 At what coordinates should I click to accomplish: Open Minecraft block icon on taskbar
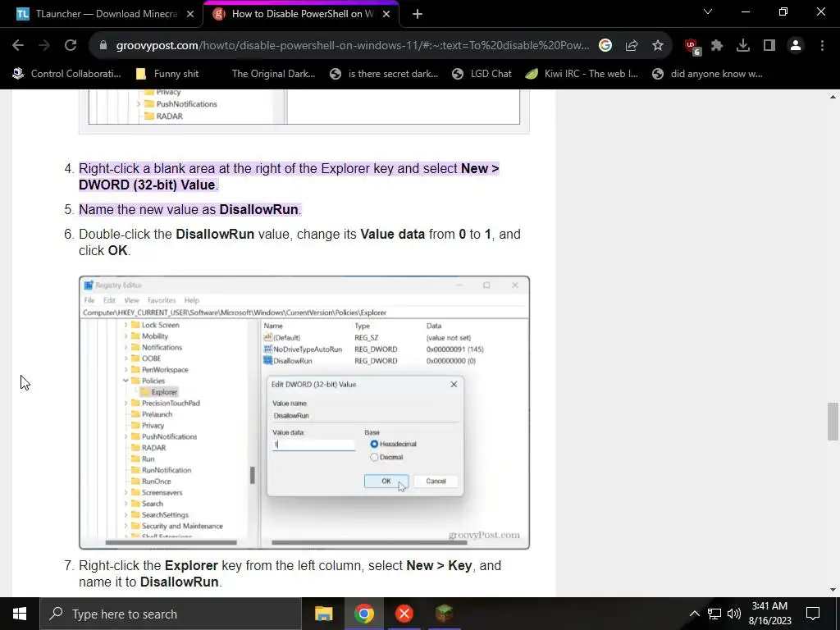click(x=444, y=614)
